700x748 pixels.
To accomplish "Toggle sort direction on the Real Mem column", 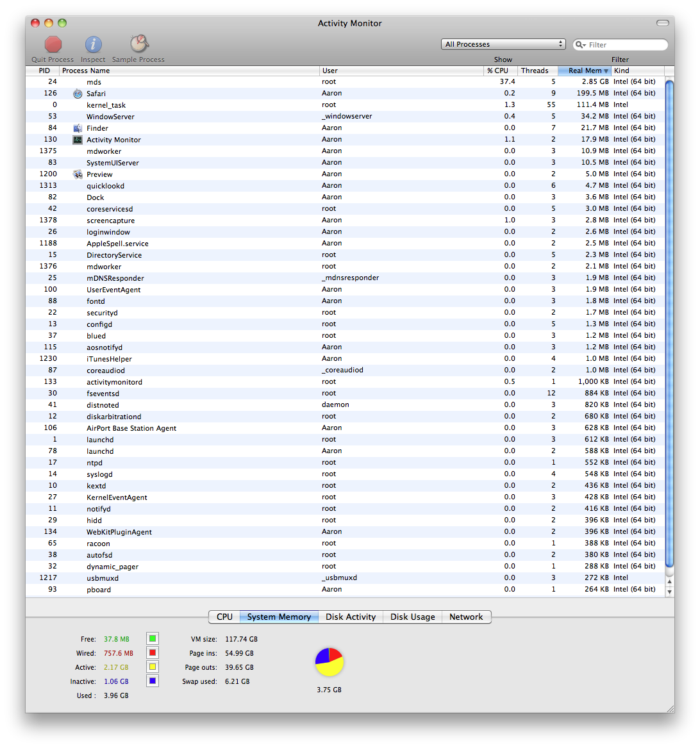I will coord(585,71).
